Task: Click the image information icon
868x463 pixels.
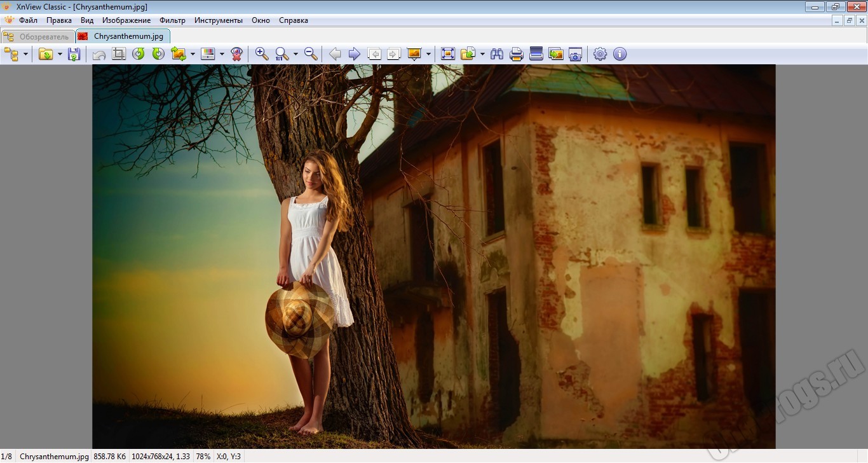Action: 620,54
